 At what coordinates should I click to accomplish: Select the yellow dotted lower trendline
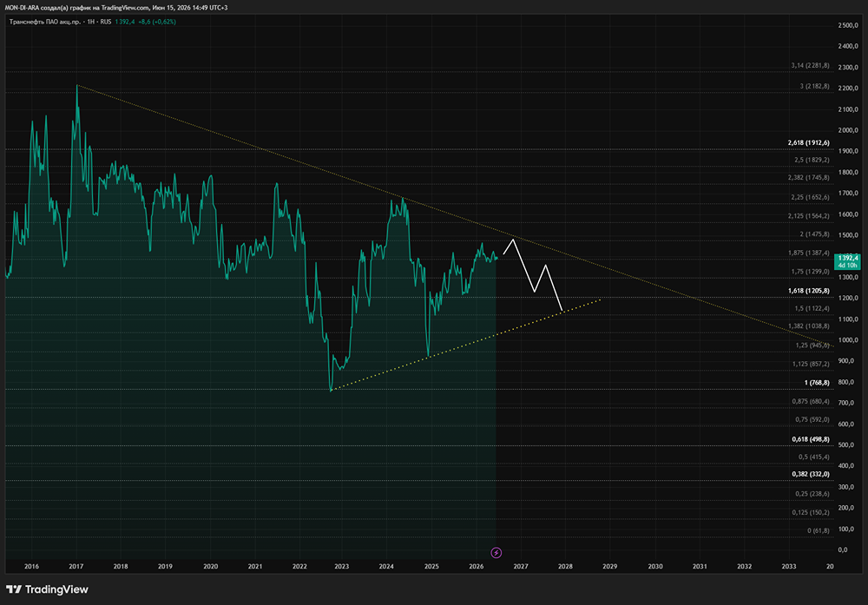click(465, 345)
